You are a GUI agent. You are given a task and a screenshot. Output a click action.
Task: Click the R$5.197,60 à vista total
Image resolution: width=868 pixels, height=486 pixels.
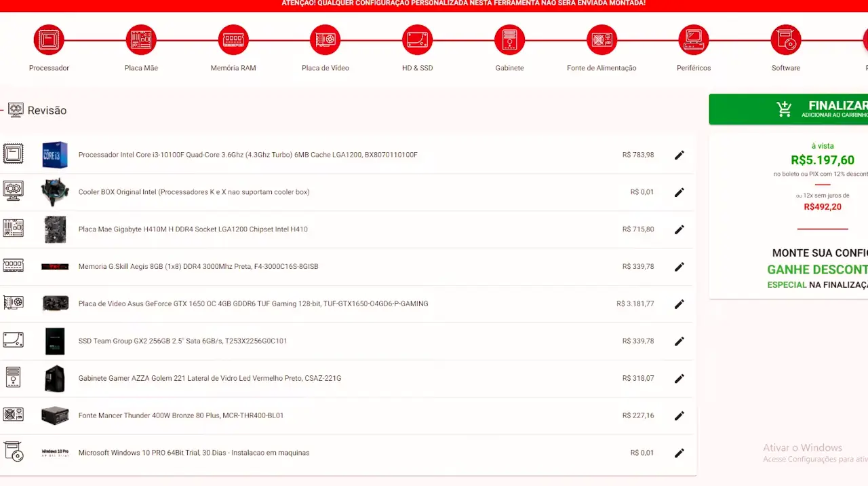[x=823, y=160]
